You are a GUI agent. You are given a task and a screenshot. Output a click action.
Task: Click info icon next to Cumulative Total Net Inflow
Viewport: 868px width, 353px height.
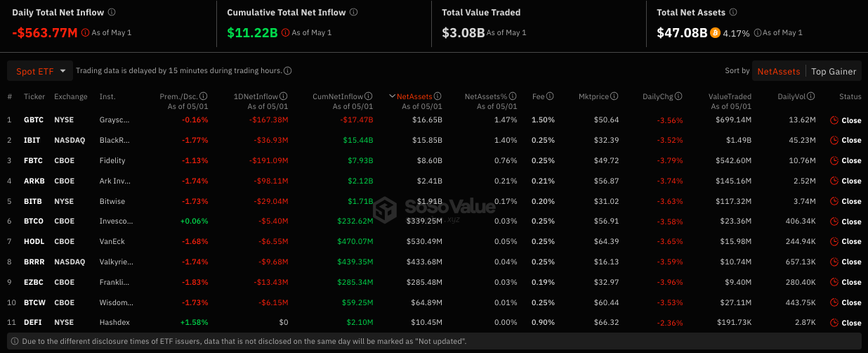tap(353, 12)
